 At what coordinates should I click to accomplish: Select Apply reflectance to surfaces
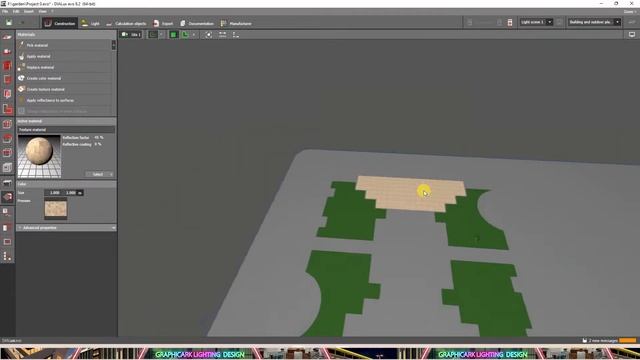(65, 100)
